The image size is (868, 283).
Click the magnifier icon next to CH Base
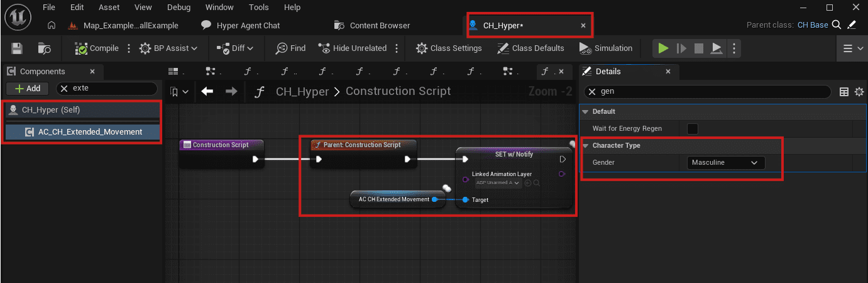tap(837, 26)
